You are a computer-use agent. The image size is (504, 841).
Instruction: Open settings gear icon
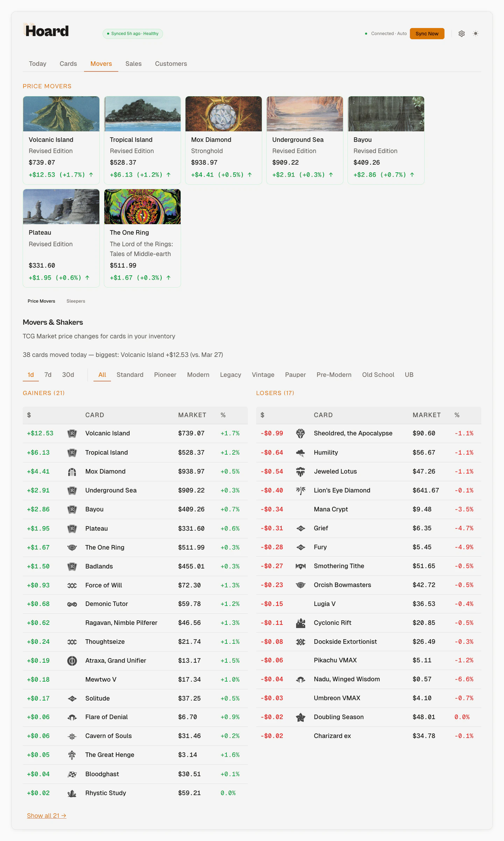462,34
